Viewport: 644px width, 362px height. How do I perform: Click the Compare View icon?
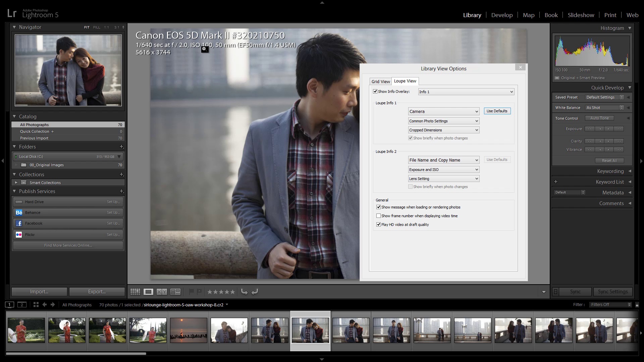[x=161, y=292]
